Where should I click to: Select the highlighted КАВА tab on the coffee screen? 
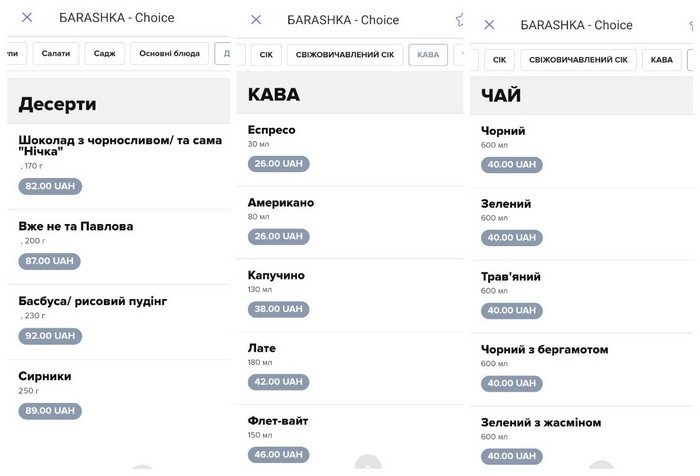[x=428, y=55]
